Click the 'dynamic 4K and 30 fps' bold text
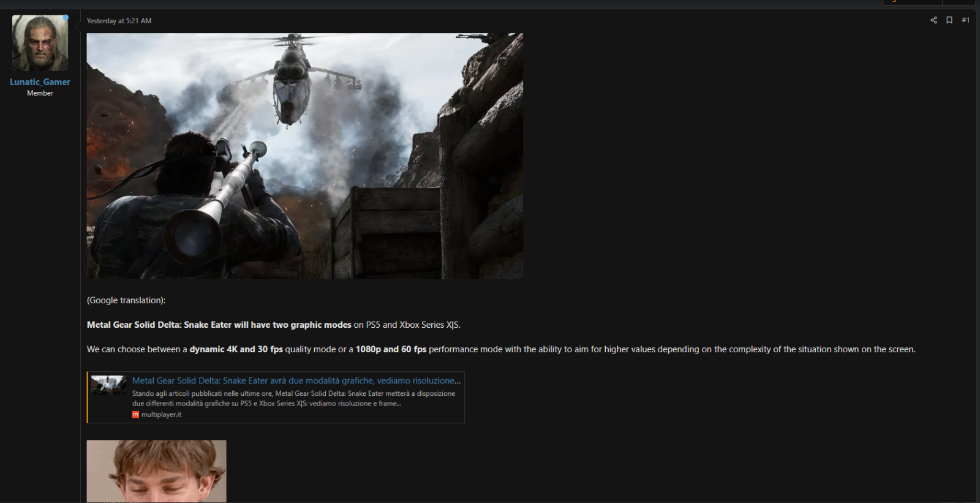The width and height of the screenshot is (980, 503). point(236,349)
